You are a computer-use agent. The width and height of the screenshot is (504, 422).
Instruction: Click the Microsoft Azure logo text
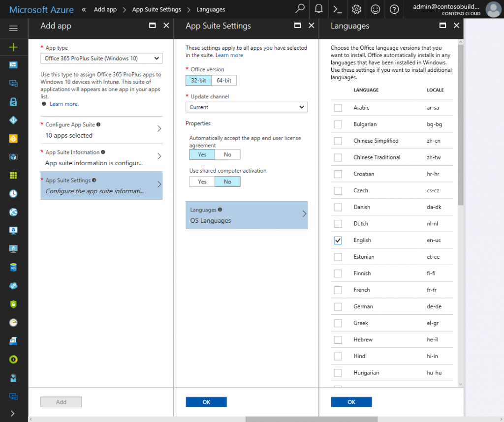pyautogui.click(x=41, y=9)
